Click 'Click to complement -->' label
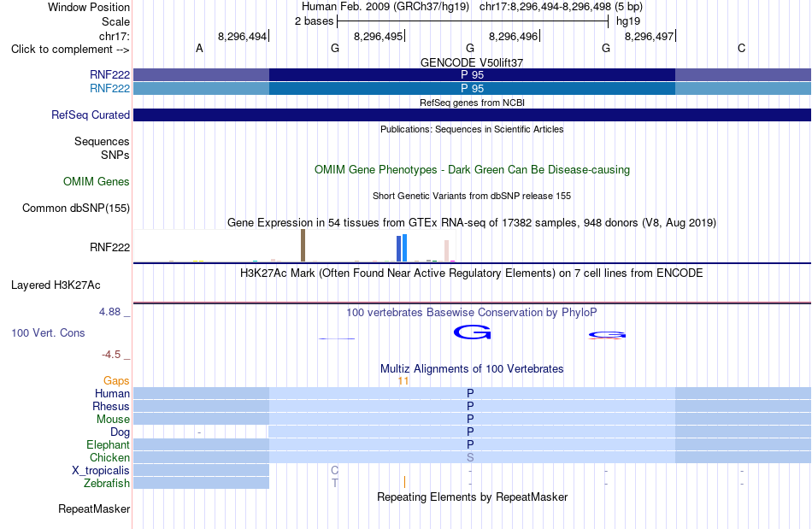This screenshot has height=529, width=812. (x=70, y=50)
